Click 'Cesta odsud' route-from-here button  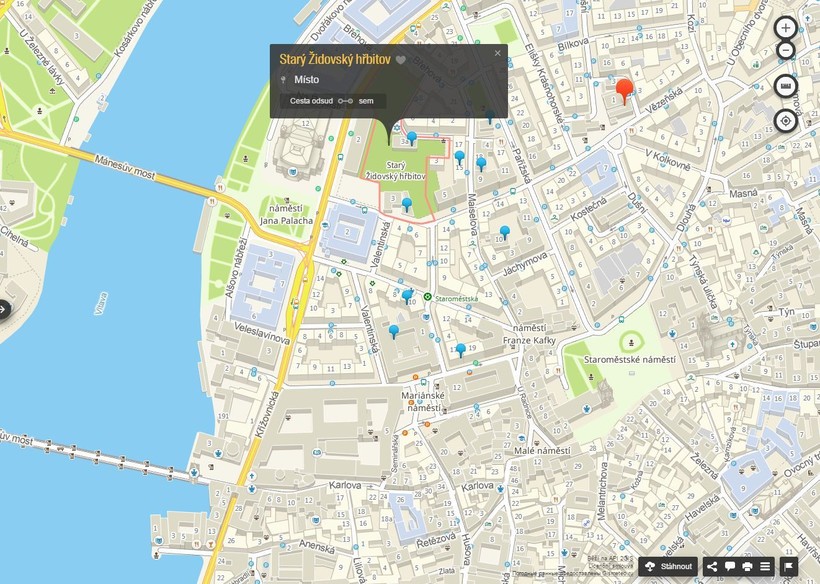point(311,101)
